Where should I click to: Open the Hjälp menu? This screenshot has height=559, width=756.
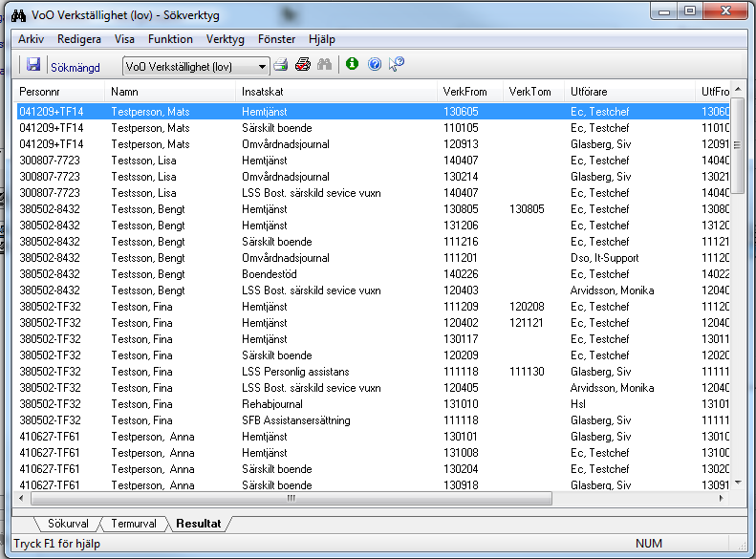click(x=321, y=39)
